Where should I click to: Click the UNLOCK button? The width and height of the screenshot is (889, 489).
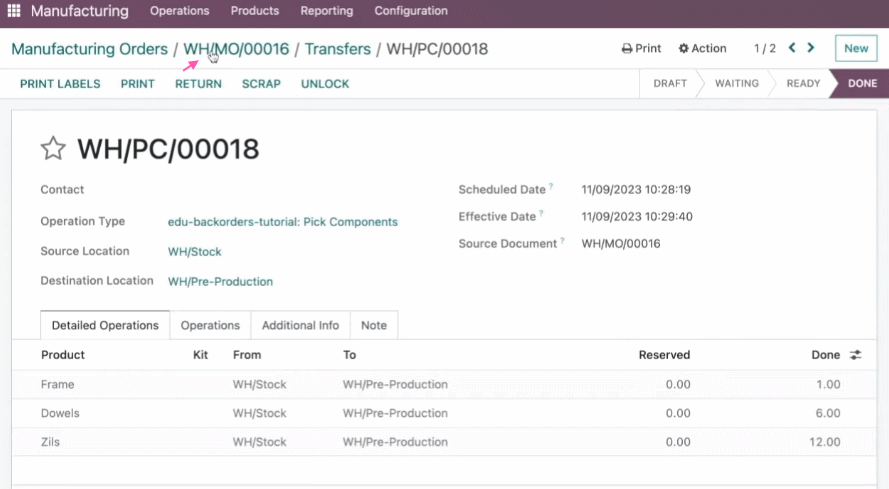pos(325,83)
